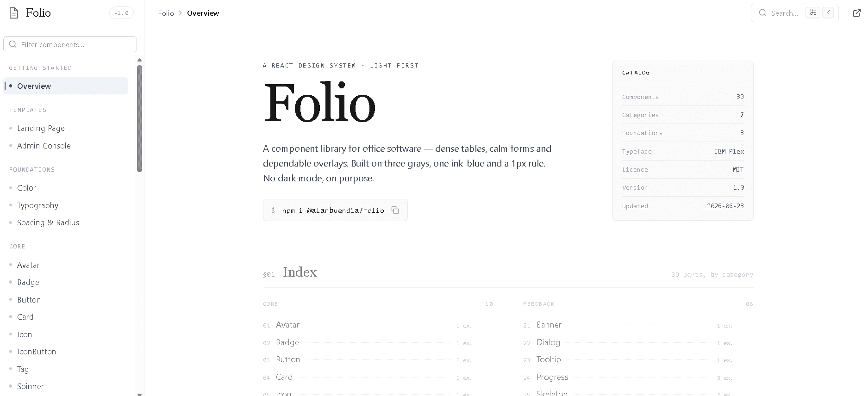This screenshot has height=396, width=868.
Task: Copy the npm install command
Action: click(x=395, y=210)
